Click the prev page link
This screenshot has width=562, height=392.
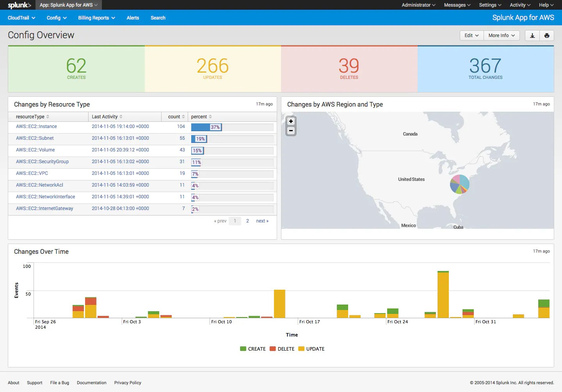220,221
